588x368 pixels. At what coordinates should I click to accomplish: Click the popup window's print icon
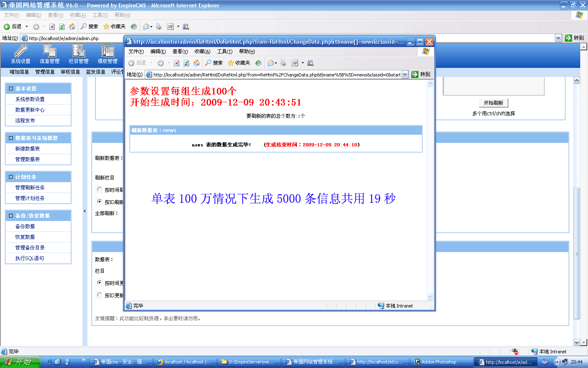pos(283,63)
